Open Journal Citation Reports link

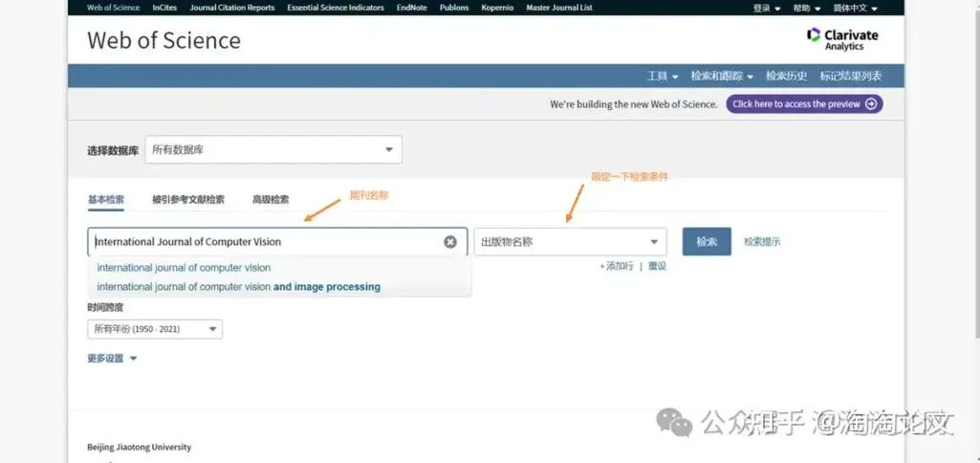point(232,8)
